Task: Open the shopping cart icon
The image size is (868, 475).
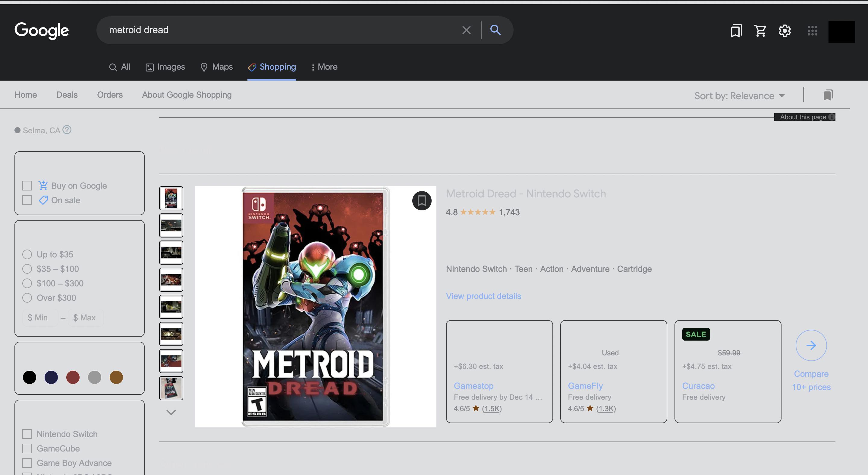Action: coord(760,31)
